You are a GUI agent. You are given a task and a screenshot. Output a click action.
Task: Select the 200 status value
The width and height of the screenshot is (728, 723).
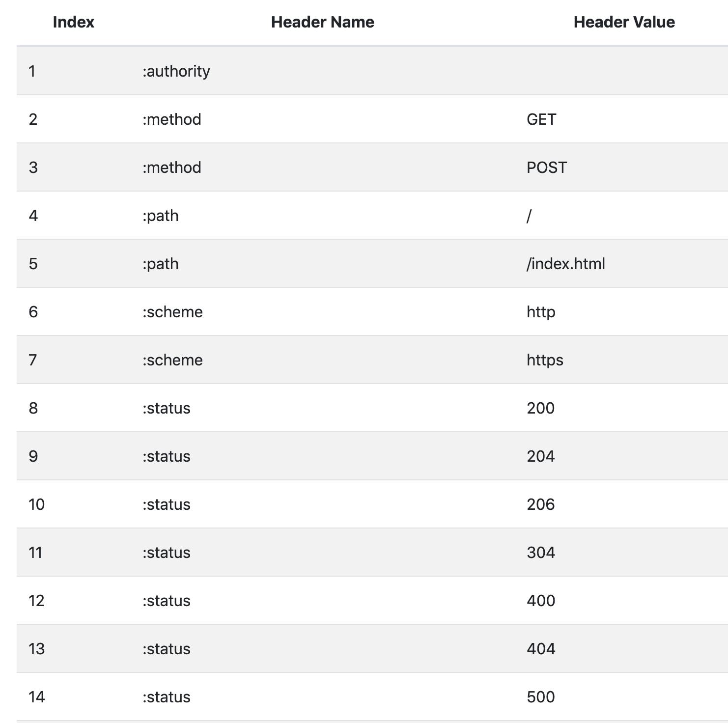[x=540, y=408]
